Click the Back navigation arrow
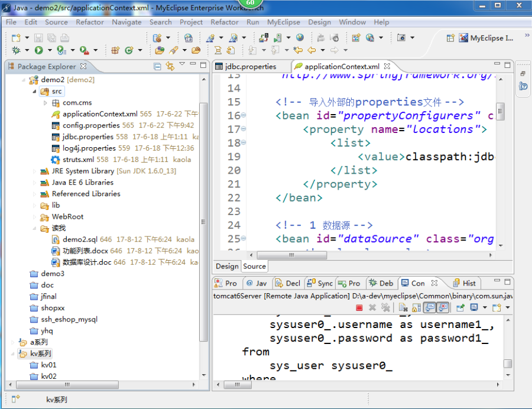 coord(312,50)
